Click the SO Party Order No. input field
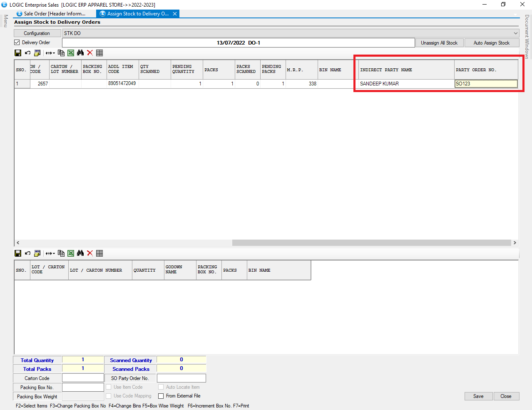 coord(181,378)
